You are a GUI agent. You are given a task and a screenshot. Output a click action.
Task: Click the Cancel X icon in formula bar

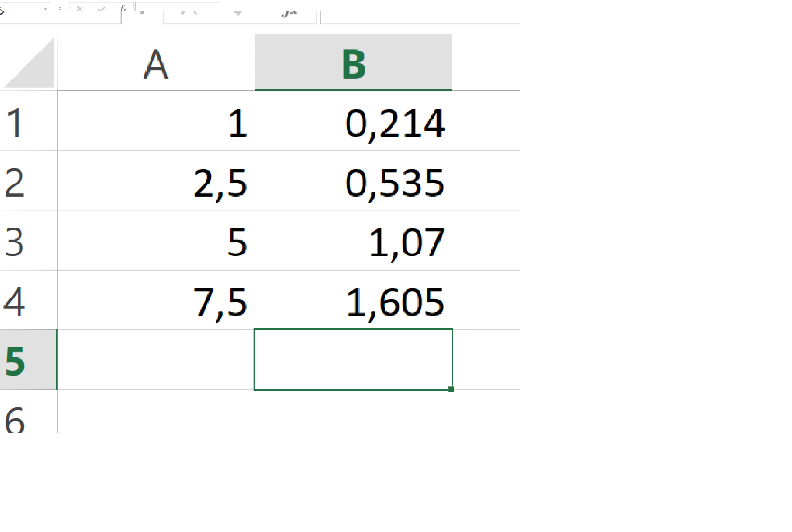(x=80, y=9)
